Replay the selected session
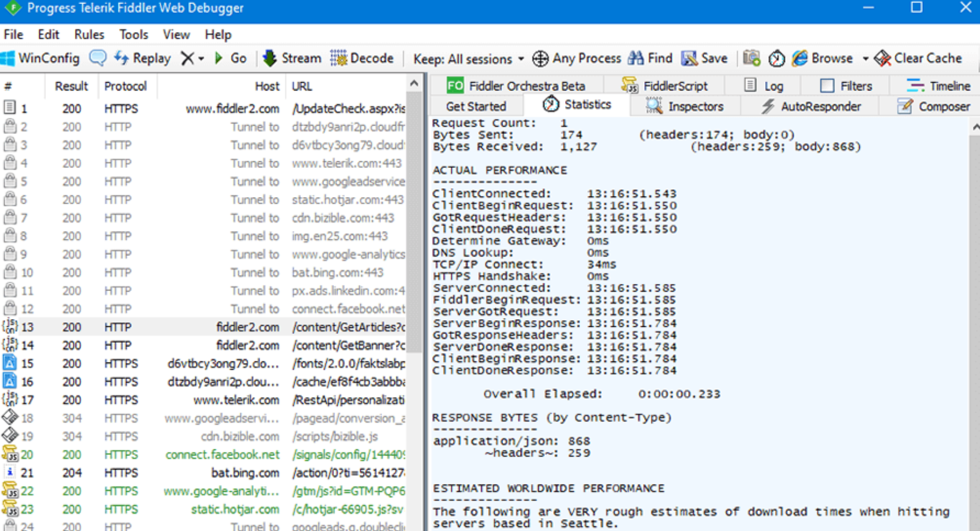 click(142, 58)
